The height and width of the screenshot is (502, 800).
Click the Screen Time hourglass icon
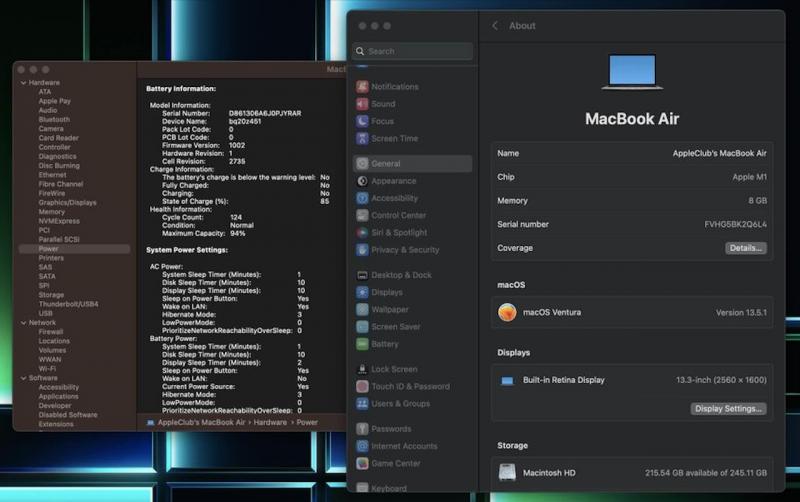362,139
